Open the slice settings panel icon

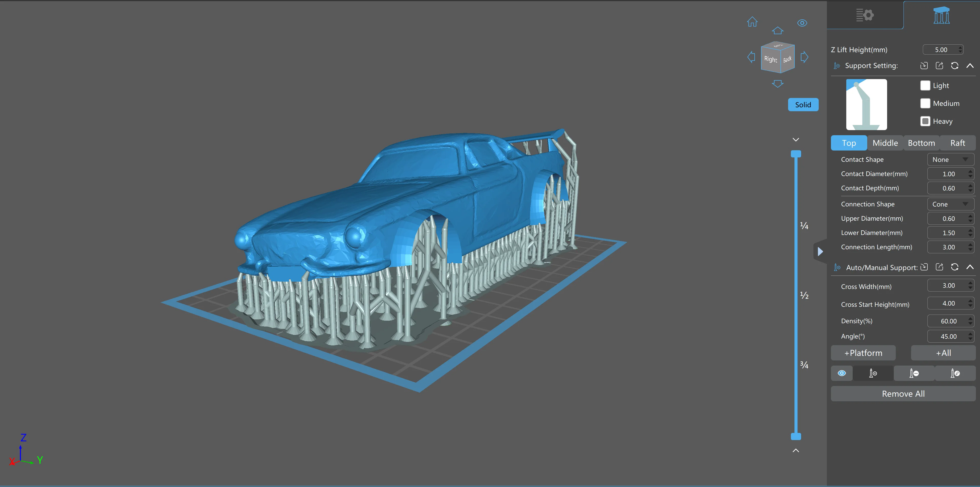click(865, 15)
